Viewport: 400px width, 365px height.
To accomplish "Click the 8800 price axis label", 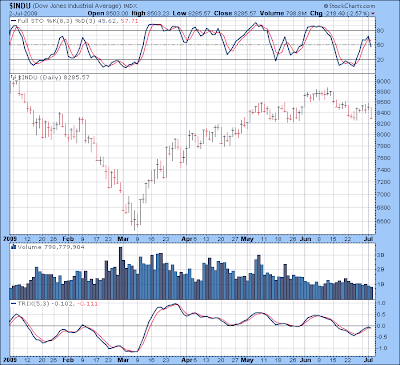I will point(383,92).
